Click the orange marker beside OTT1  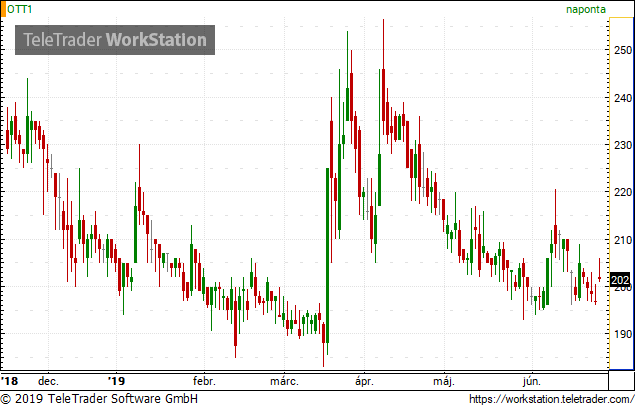(x=3, y=9)
